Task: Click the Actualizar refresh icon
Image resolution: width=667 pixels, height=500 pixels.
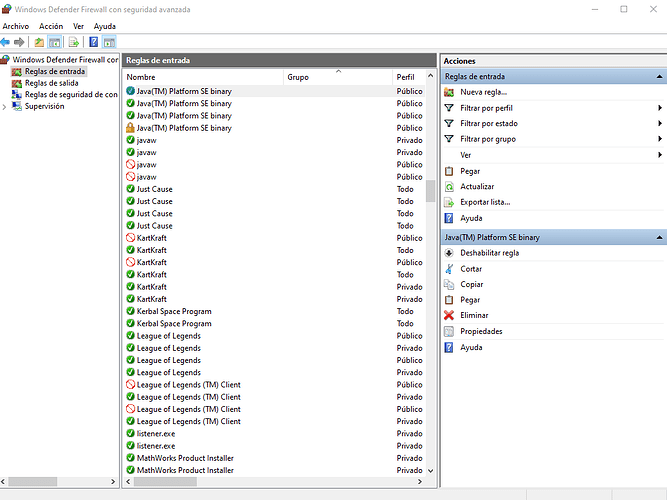Action: [x=449, y=187]
